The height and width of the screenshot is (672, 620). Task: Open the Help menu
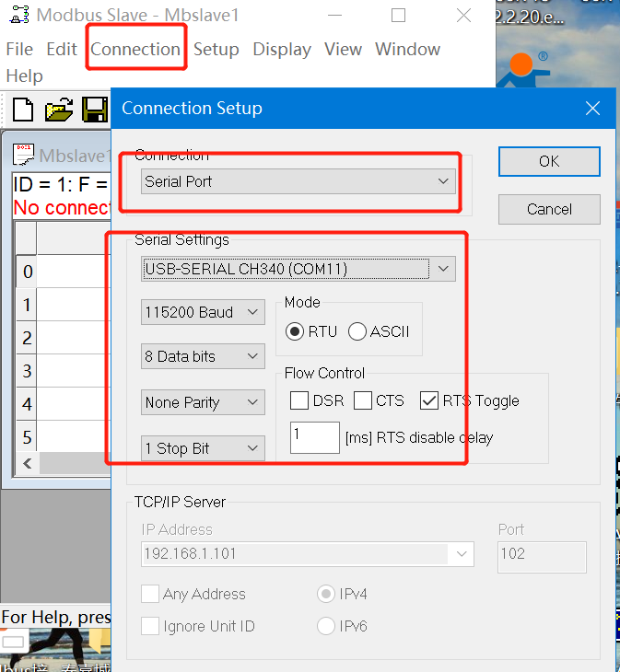pos(25,75)
